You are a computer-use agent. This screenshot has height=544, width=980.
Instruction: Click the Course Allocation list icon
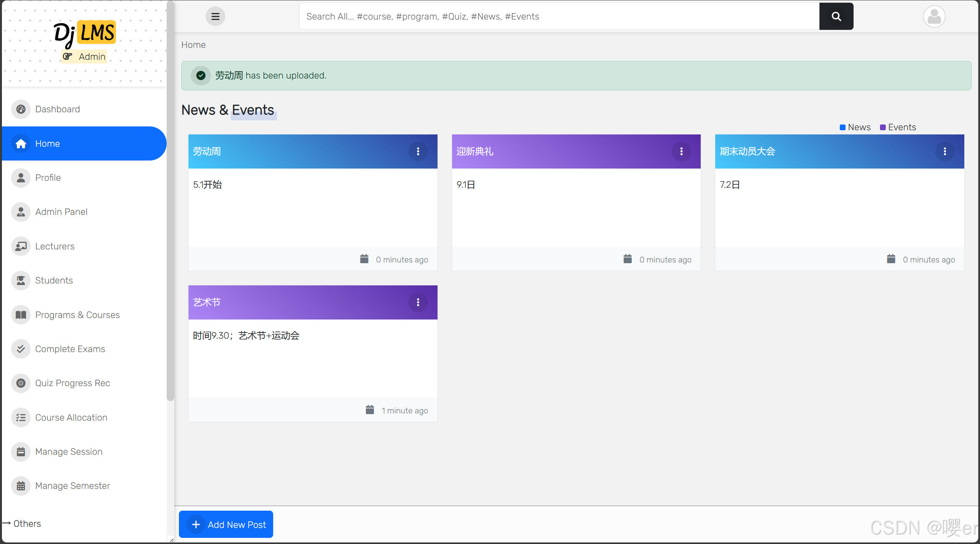(21, 418)
